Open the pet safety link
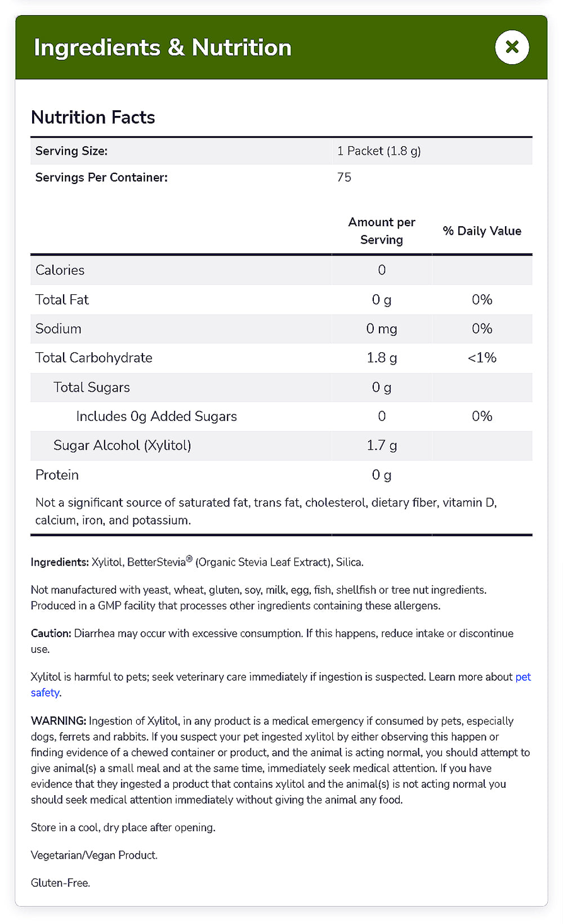This screenshot has height=924, width=563. point(281,684)
